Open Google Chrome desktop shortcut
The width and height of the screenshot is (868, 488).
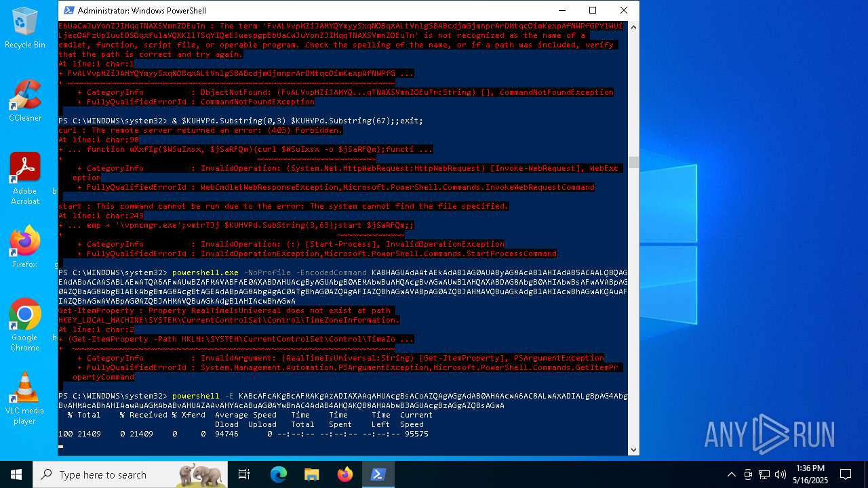[x=25, y=325]
